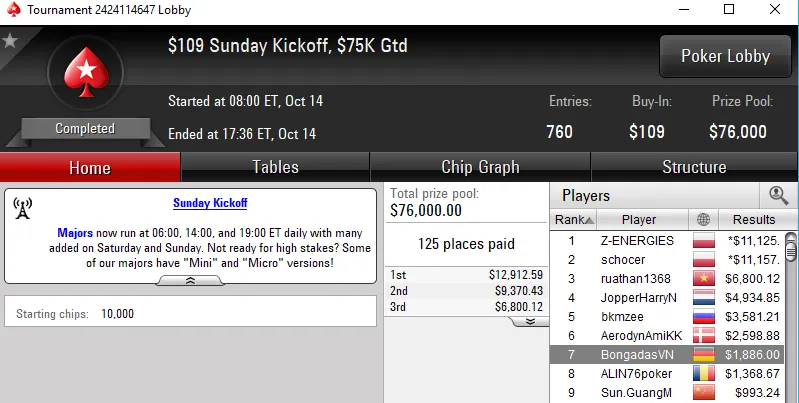Click the PokerStars red spade logo
This screenshot has width=799, height=403.
point(84,76)
